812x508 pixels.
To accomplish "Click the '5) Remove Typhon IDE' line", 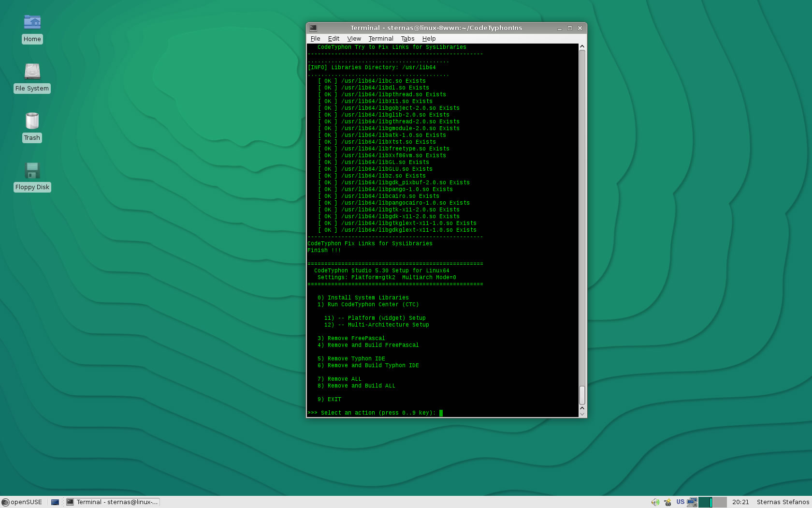I will click(351, 359).
